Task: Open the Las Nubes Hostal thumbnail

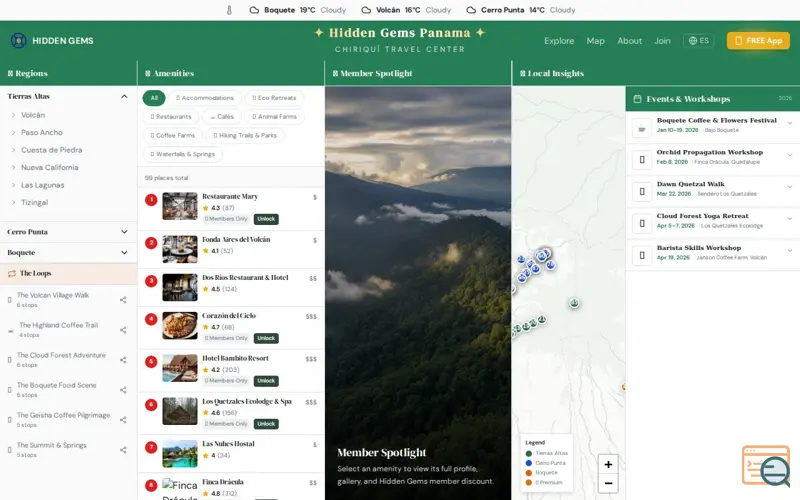Action: click(180, 454)
